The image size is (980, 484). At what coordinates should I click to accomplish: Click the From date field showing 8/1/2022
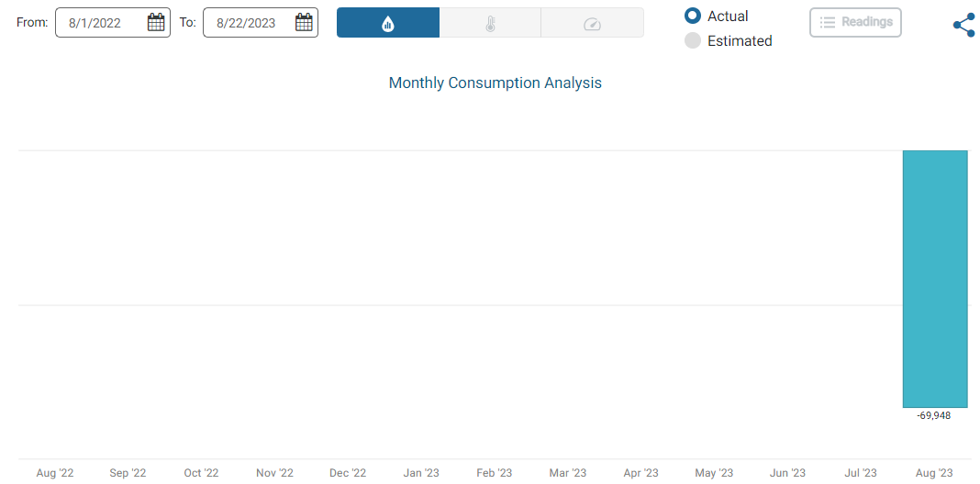[x=95, y=23]
